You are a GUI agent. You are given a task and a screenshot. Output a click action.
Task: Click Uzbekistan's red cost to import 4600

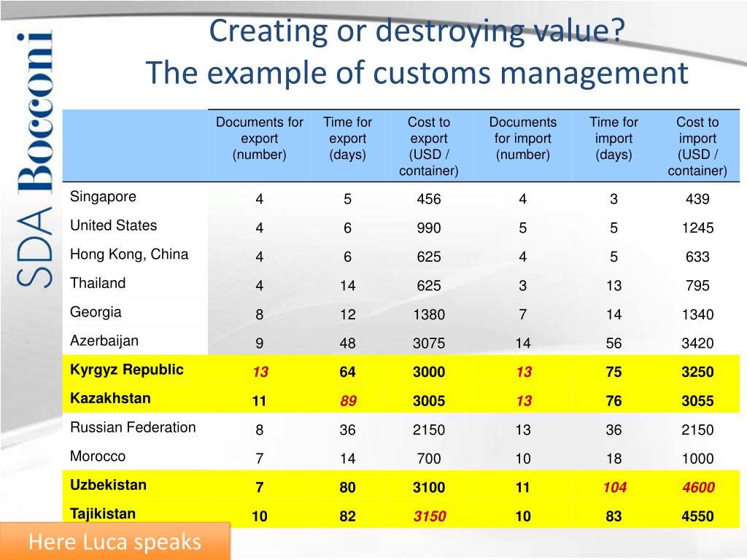pos(698,488)
